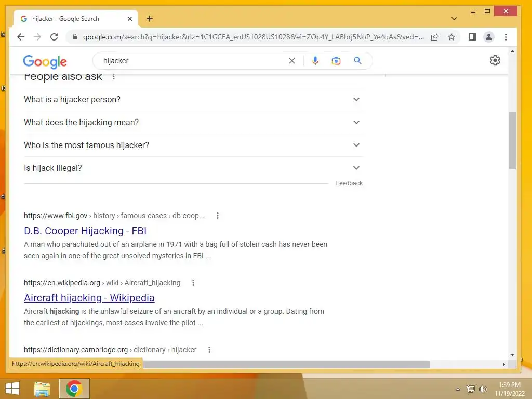Open the volume tray icon
This screenshot has width=532, height=399.
483,389
